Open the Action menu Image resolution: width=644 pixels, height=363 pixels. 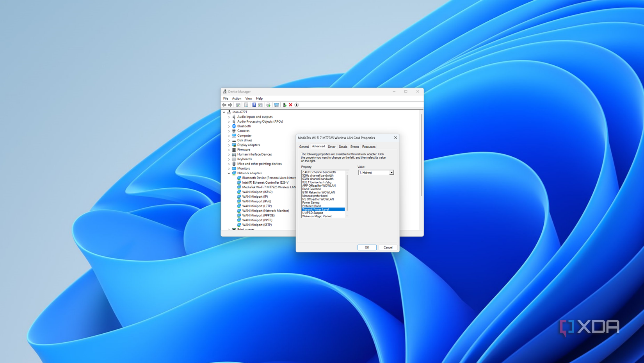click(237, 98)
